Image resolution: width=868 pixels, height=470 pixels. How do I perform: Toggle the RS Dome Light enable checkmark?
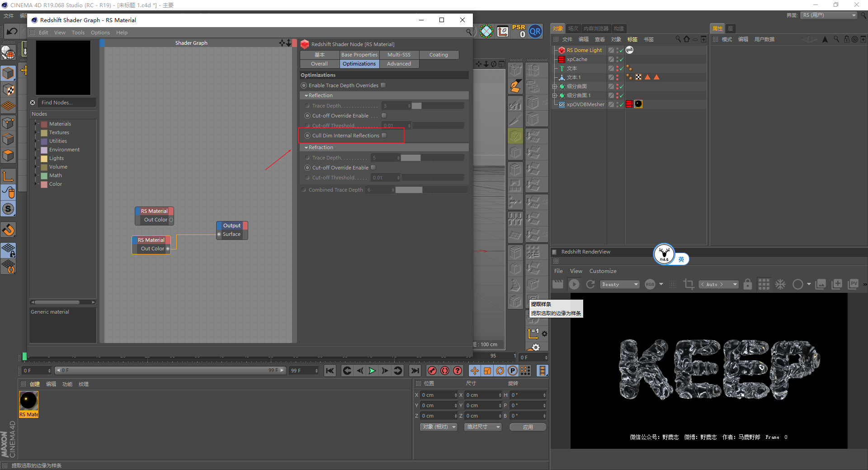(622, 50)
